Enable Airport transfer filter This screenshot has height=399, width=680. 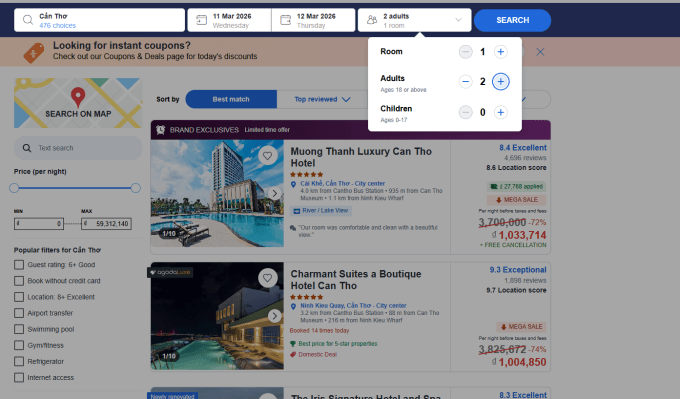[19, 313]
